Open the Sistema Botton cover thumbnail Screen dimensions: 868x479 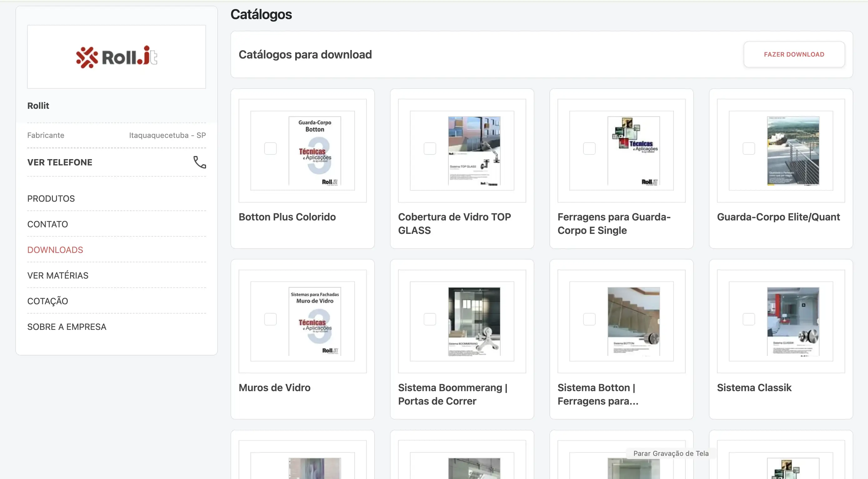click(633, 321)
